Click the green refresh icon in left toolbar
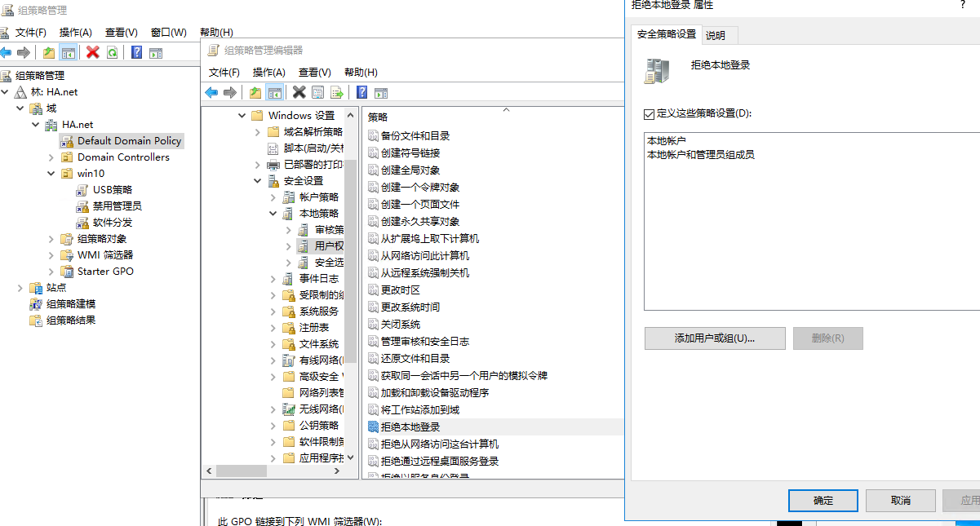 tap(112, 52)
